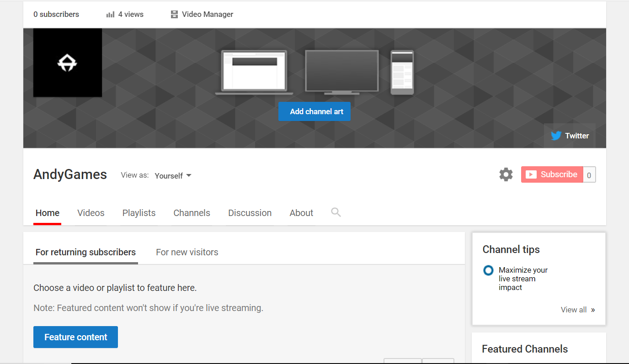Switch to the Home tab
This screenshot has height=364, width=629.
48,213
